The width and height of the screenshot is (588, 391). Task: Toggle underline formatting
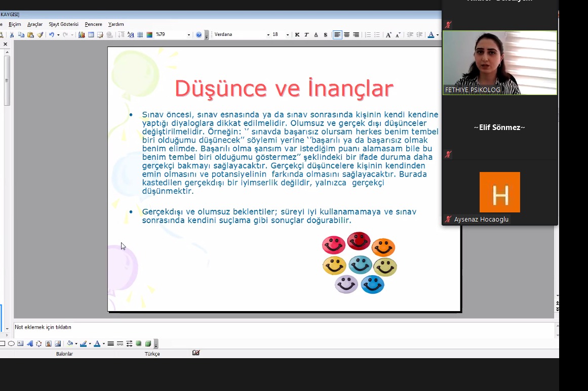[316, 35]
